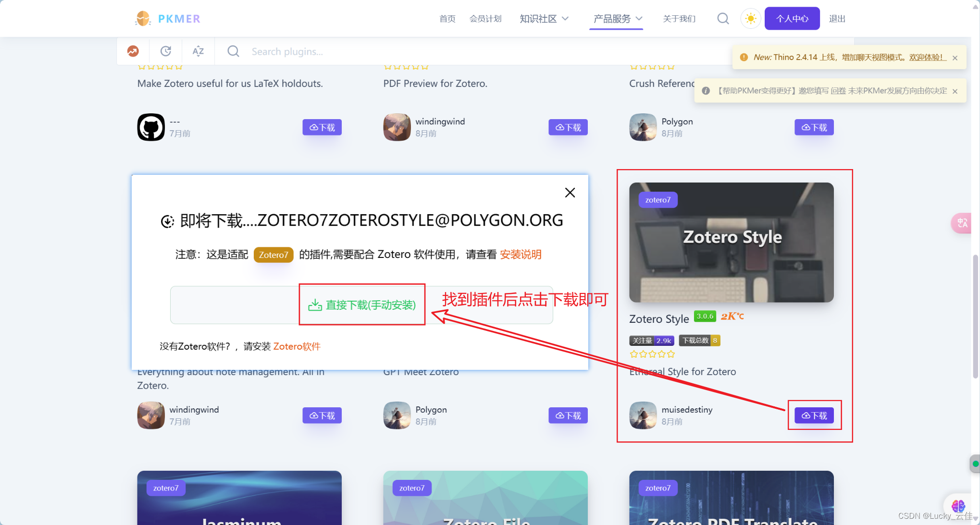Open the 安装说明 link
This screenshot has height=525, width=980.
click(x=521, y=254)
